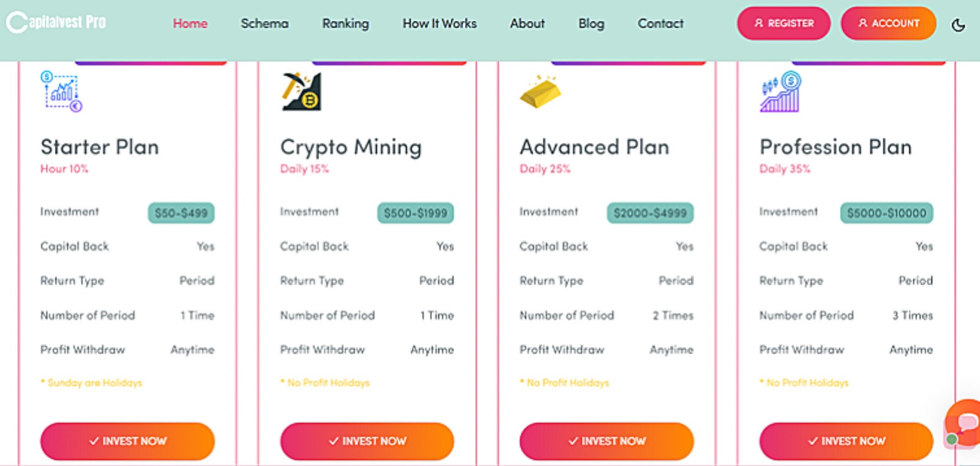Click the Starter Plan chart icon
The width and height of the screenshot is (980, 466).
click(61, 92)
